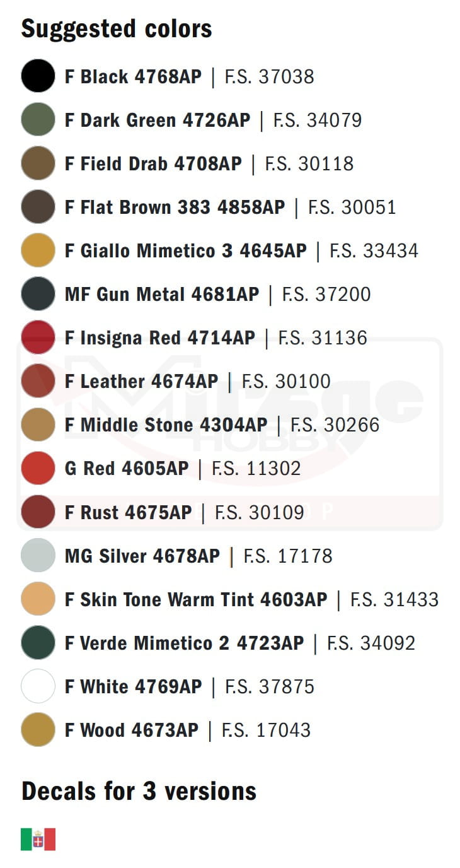Select the Dark Green 4726AP swatch
The width and height of the screenshot is (460, 868).
click(38, 120)
